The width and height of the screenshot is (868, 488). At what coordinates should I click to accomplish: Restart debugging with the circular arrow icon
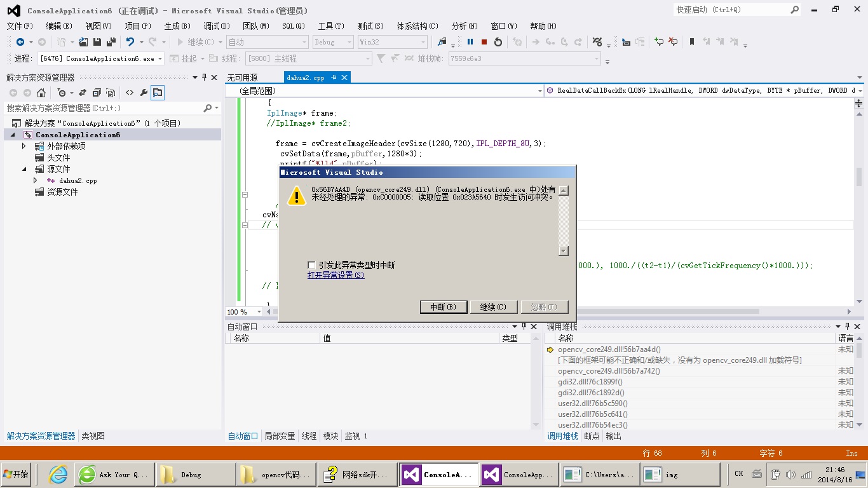[x=498, y=42]
